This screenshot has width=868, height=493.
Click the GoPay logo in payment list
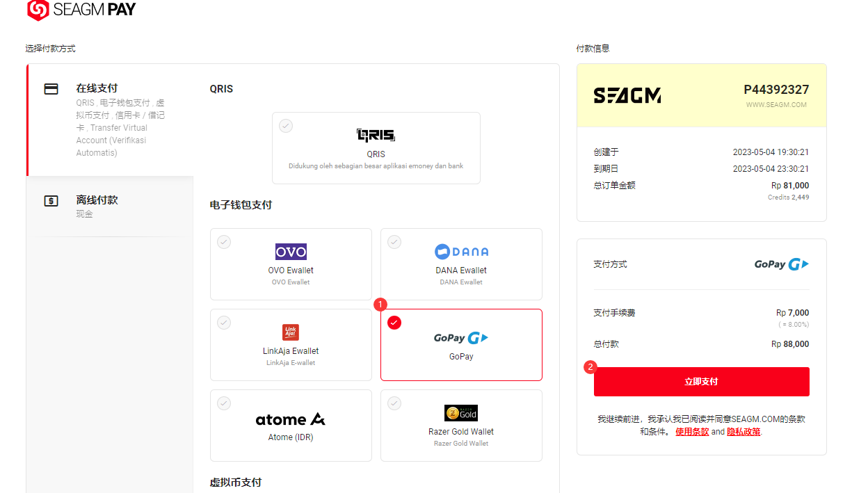tap(461, 338)
